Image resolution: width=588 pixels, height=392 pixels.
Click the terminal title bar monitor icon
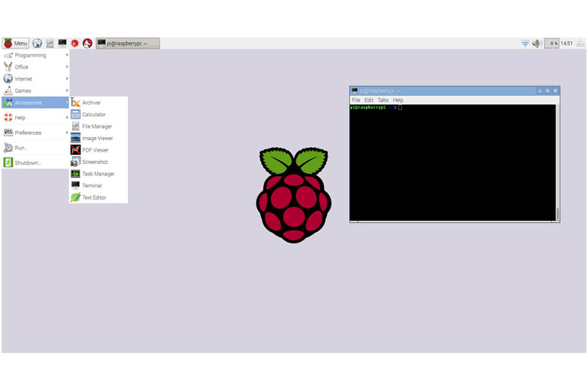pos(354,91)
